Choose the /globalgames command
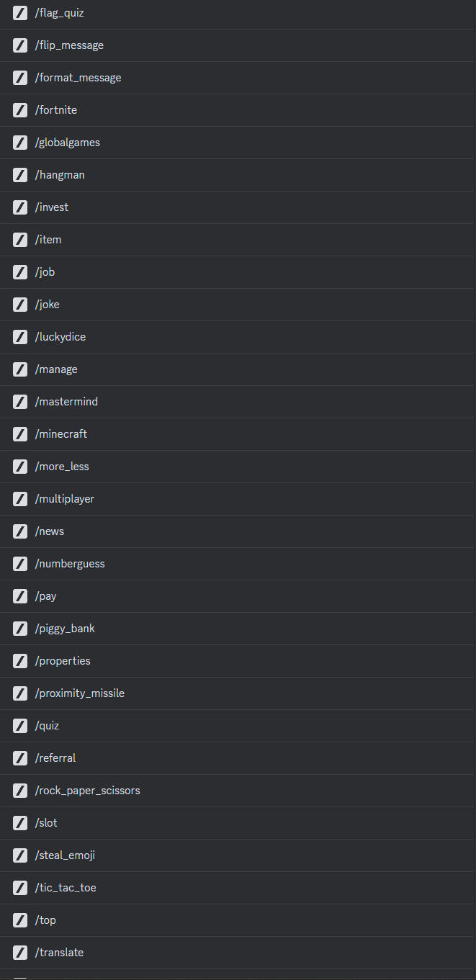The height and width of the screenshot is (980, 476). (x=238, y=143)
